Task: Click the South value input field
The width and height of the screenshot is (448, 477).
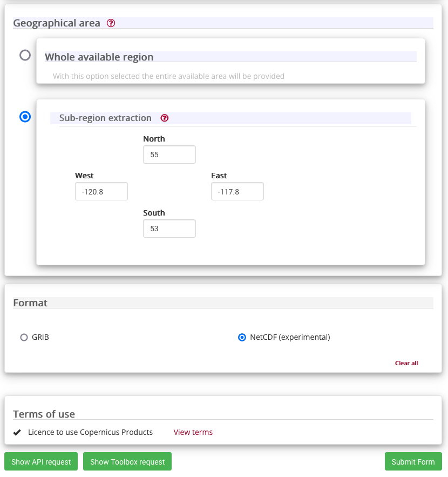Action: click(169, 229)
